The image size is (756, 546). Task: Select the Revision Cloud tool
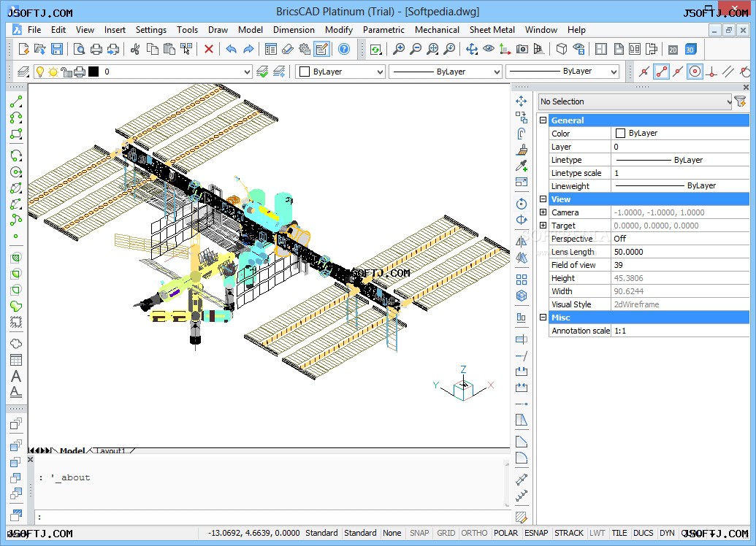click(16, 343)
